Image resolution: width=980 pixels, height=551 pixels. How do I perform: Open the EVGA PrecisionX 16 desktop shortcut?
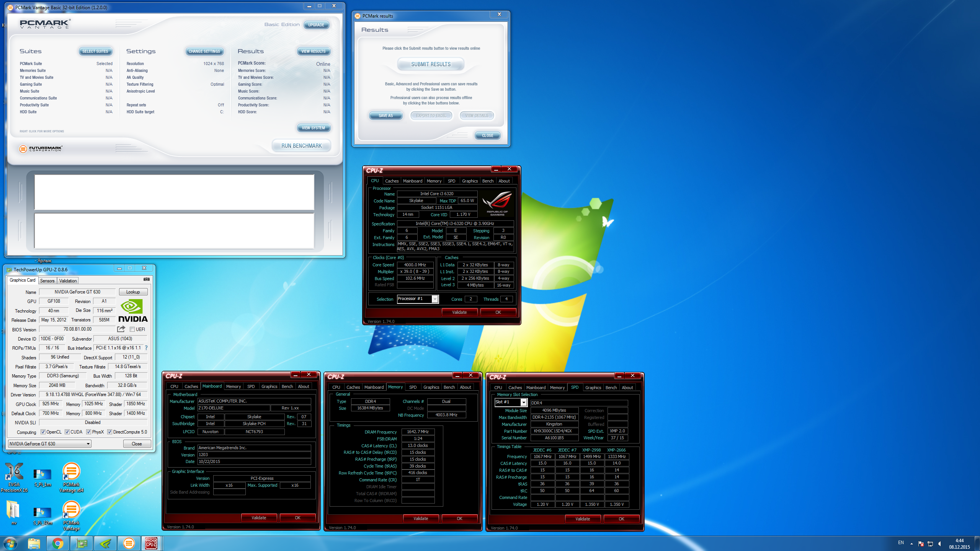[x=14, y=476]
